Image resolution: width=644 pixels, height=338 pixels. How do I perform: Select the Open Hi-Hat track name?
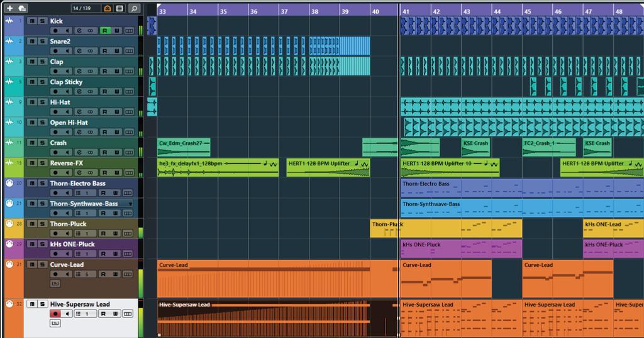pyautogui.click(x=69, y=123)
